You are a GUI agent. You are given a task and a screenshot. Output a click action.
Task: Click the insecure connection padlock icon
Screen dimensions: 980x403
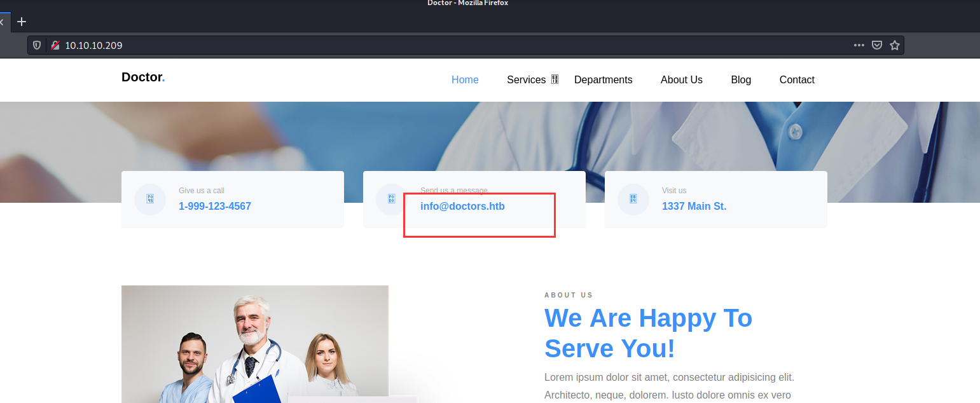pyautogui.click(x=55, y=45)
